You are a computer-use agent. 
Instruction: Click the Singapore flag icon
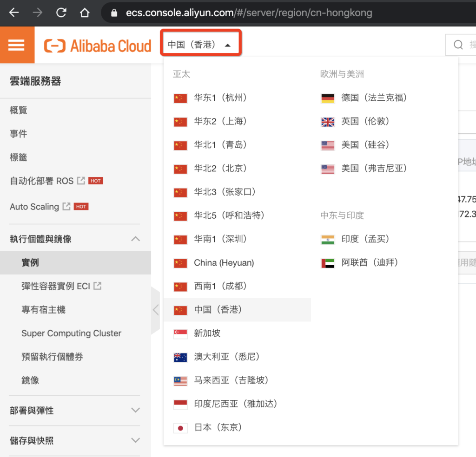[180, 333]
